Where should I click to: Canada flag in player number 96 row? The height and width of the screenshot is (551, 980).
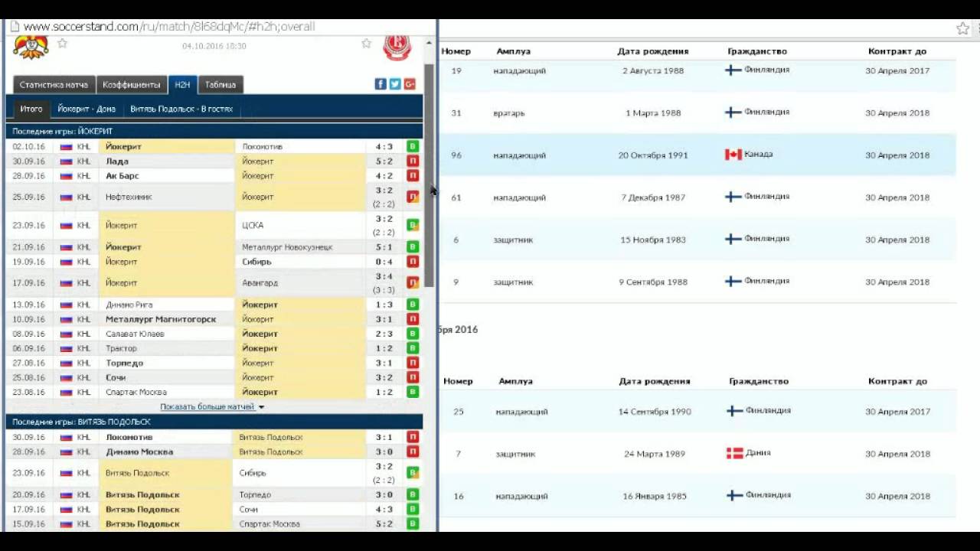[x=733, y=155]
